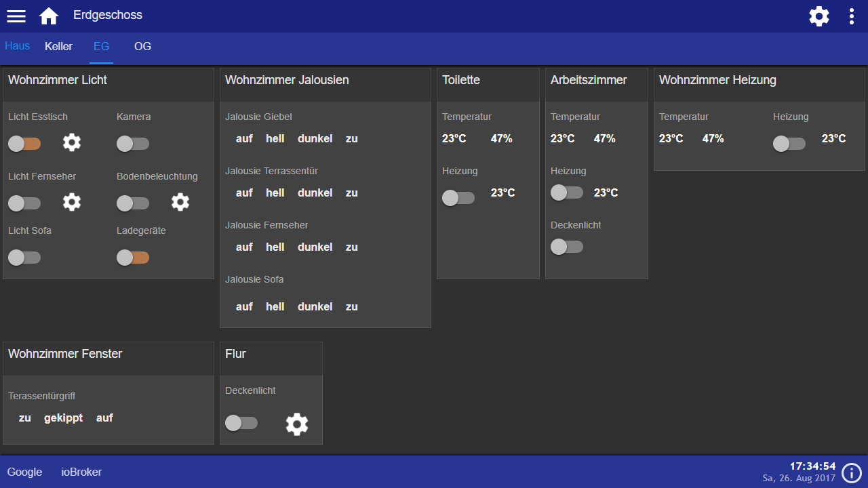Enable Toilette Heizung switch
Screen dimensions: 868x488
458,198
